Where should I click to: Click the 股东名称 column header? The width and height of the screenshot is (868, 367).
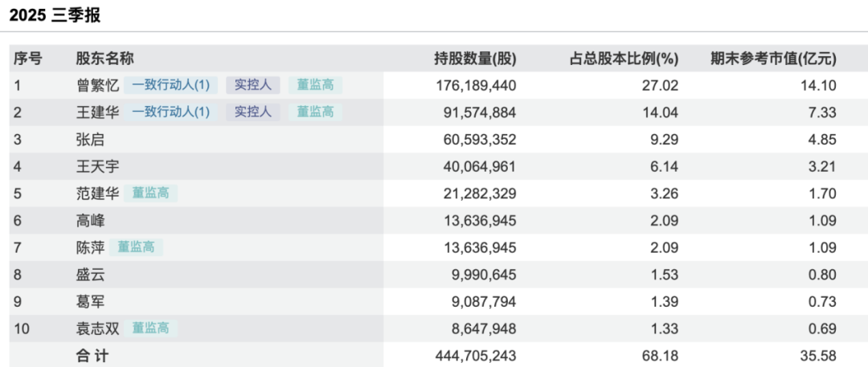[x=104, y=59]
